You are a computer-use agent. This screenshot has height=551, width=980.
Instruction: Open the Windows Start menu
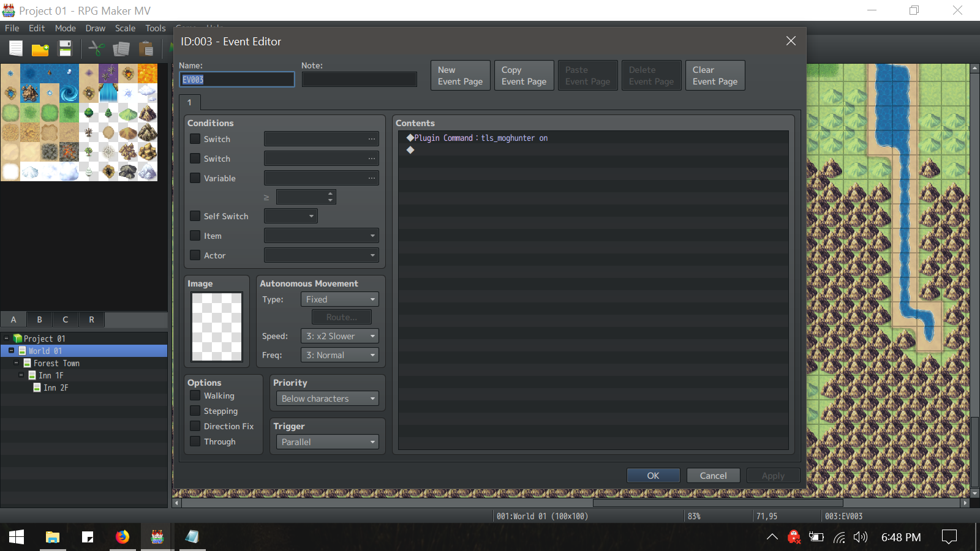[x=17, y=537]
